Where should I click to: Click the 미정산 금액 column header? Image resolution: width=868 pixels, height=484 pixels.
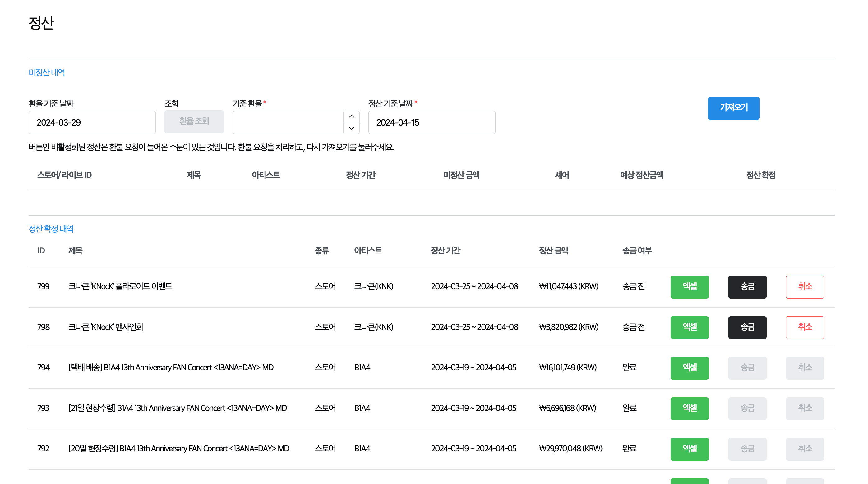(461, 176)
